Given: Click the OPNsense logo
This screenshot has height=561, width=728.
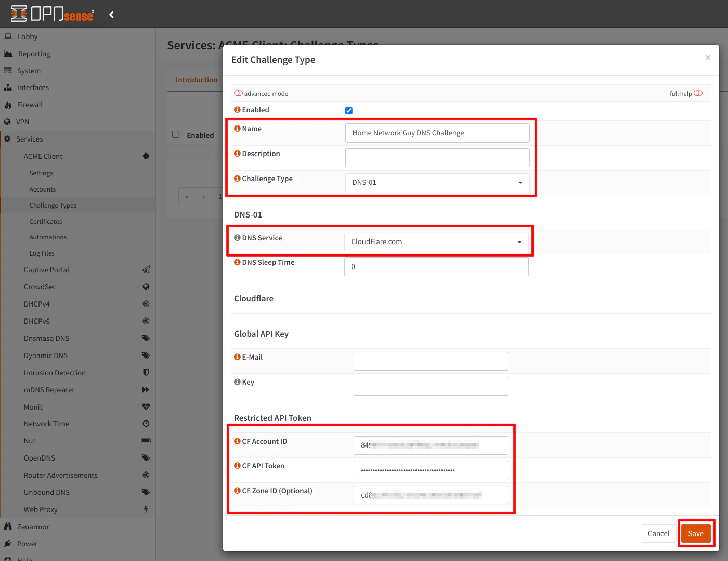Looking at the screenshot, I should [x=52, y=14].
